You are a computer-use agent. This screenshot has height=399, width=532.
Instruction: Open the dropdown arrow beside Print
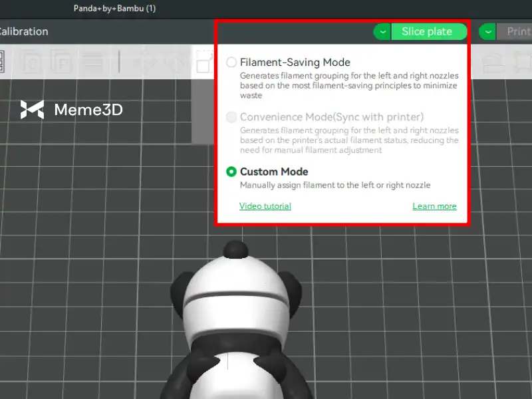487,31
